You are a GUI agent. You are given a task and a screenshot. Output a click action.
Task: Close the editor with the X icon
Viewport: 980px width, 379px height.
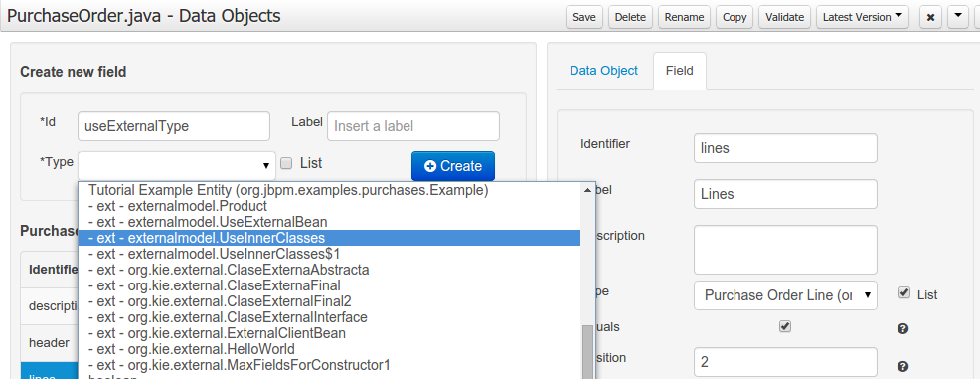point(930,18)
